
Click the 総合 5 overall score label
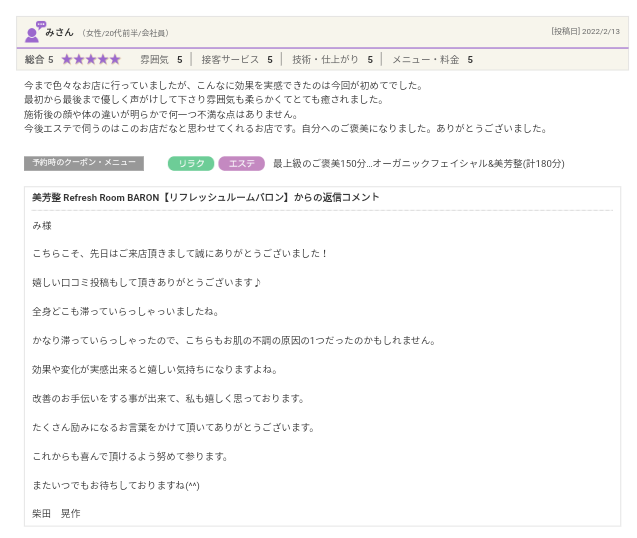click(x=39, y=60)
